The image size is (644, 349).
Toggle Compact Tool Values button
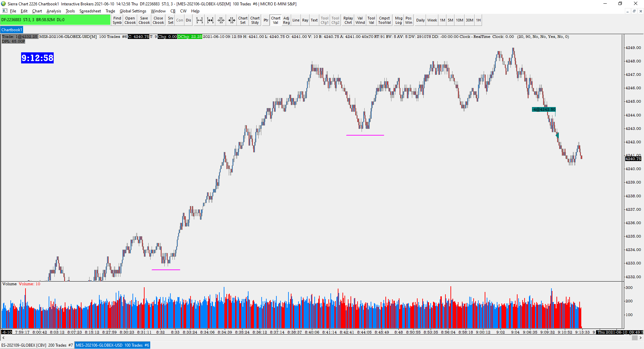384,20
